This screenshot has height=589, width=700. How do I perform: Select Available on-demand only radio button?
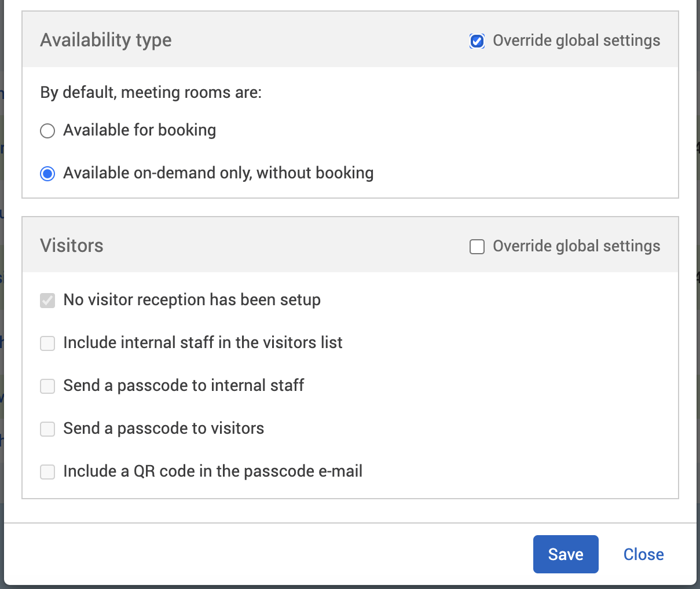pos(47,174)
